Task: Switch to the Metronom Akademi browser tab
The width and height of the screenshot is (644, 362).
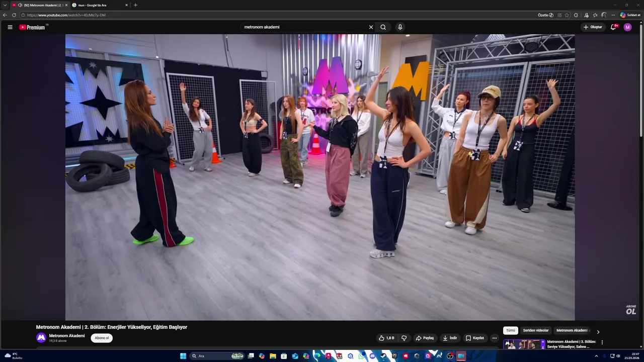Action: [39, 5]
